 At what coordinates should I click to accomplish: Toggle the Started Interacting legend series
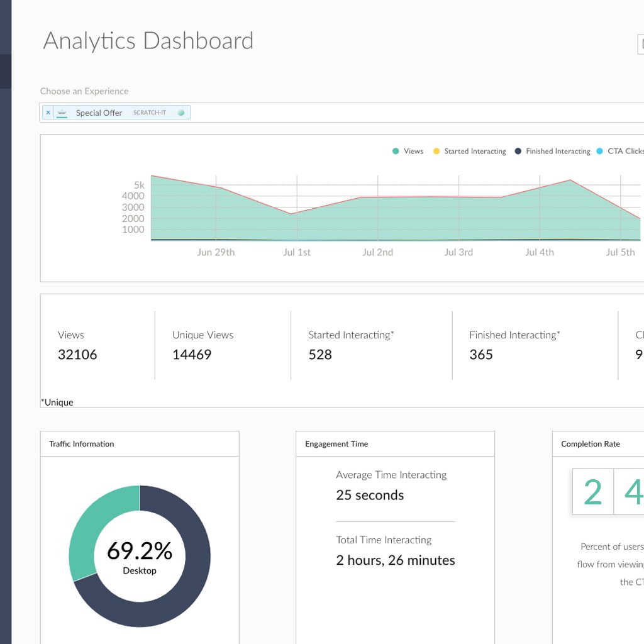469,151
